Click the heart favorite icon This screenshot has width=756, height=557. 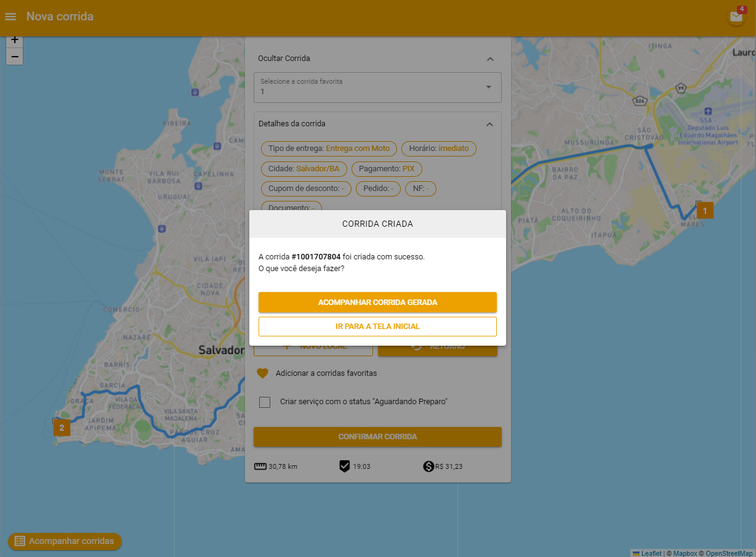click(263, 373)
